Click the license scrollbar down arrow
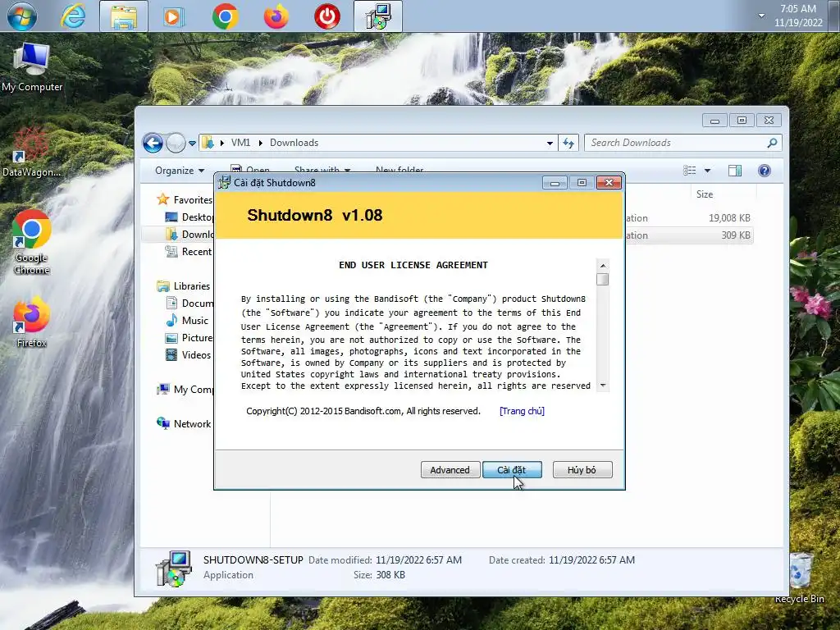Screen dimensions: 840x630 click(x=603, y=386)
